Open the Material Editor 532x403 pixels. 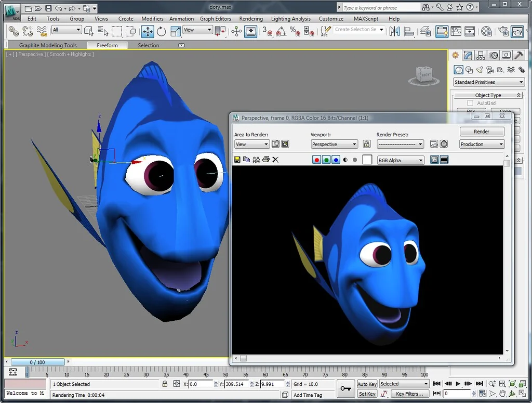click(x=486, y=32)
